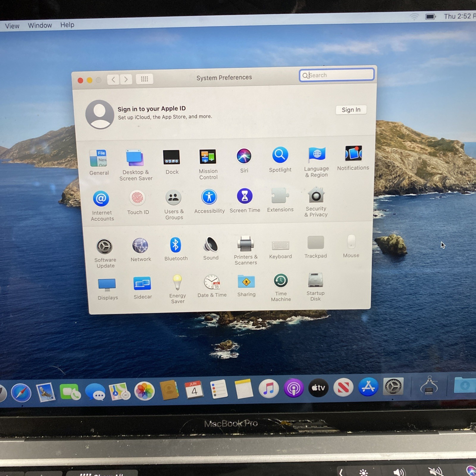Open Security & Privacy pane

pyautogui.click(x=316, y=195)
